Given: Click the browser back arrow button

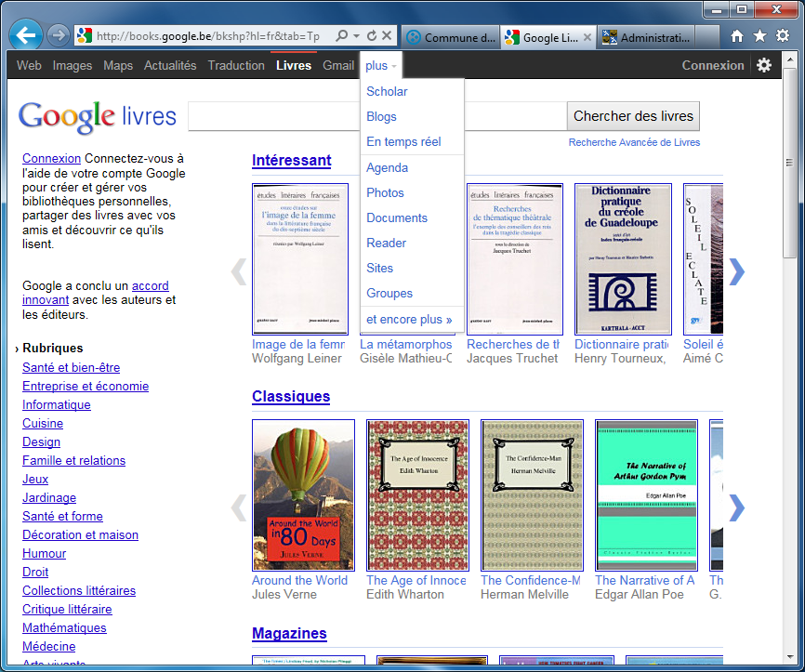Looking at the screenshot, I should point(27,36).
